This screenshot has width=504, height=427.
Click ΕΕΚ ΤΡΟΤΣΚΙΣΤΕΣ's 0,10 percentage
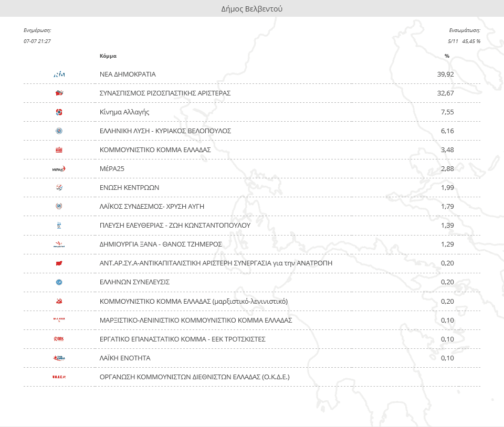point(447,339)
